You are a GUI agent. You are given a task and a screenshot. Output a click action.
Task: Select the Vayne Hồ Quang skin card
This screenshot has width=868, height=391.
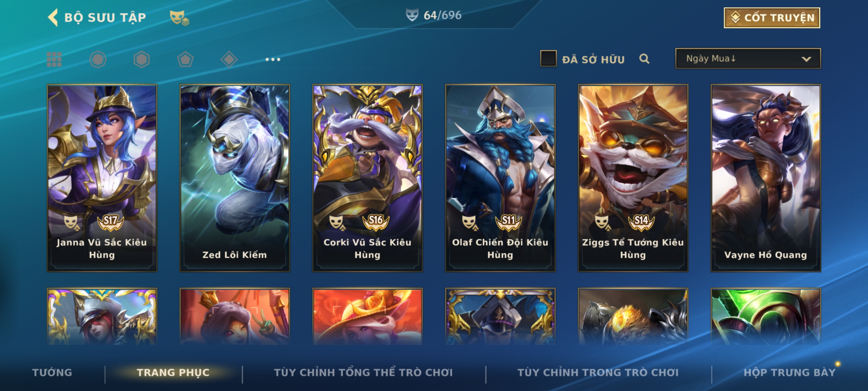(x=766, y=178)
